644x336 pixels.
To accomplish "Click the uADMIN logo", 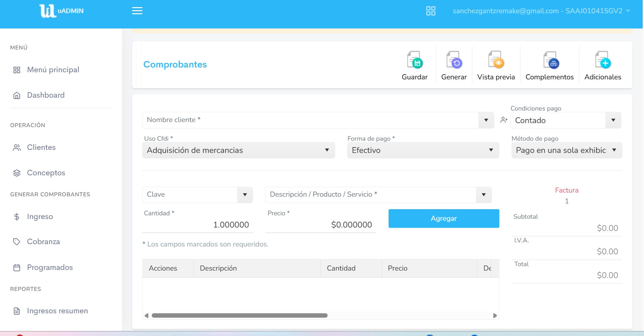I will click(61, 11).
